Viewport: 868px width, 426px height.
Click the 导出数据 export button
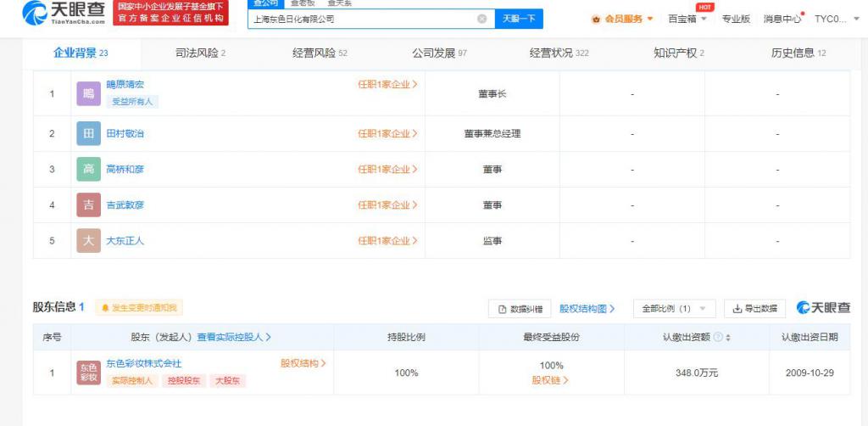click(754, 309)
